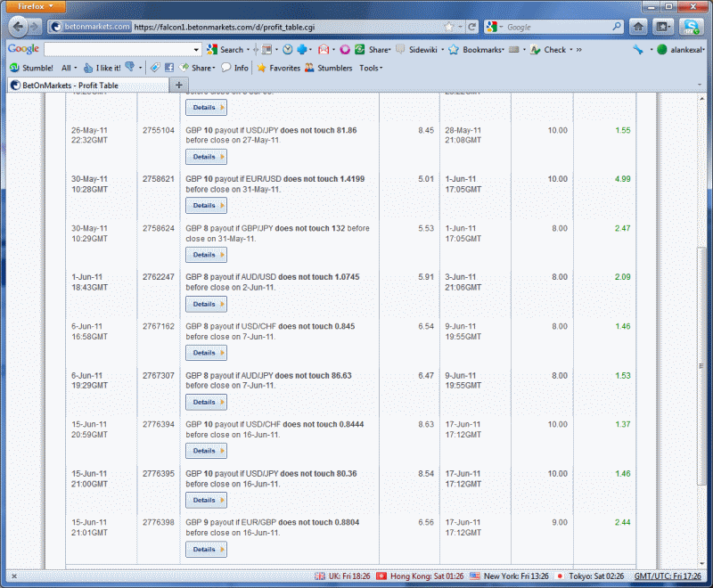Image resolution: width=713 pixels, height=588 pixels.
Task: Open StumbleUpon Favorites star
Action: tap(261, 68)
